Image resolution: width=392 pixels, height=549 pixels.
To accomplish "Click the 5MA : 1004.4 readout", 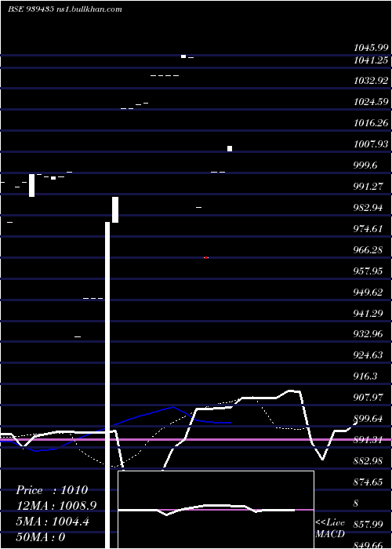I will coord(53,522).
